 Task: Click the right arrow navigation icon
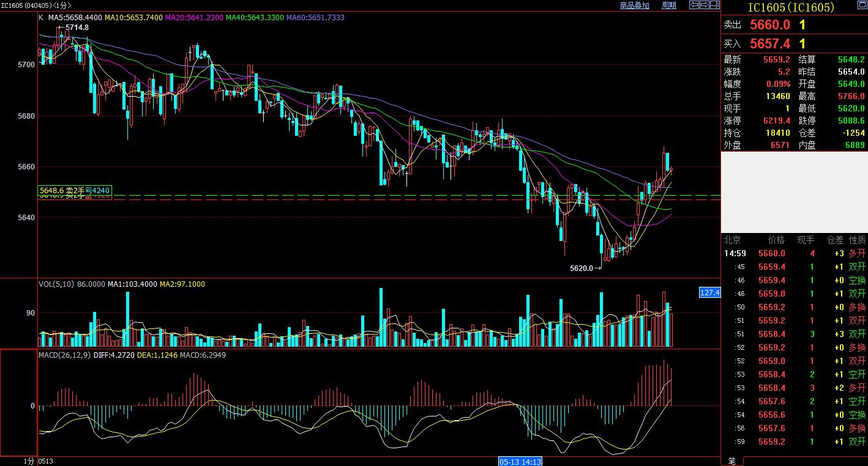tap(704, 6)
